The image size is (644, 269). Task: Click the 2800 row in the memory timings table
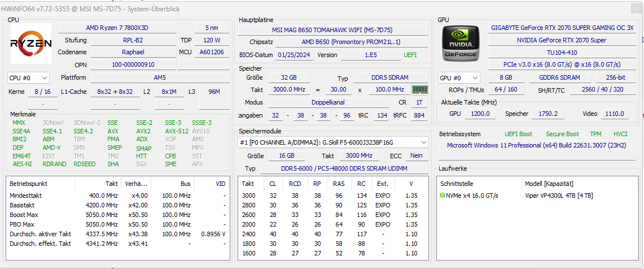point(334,205)
